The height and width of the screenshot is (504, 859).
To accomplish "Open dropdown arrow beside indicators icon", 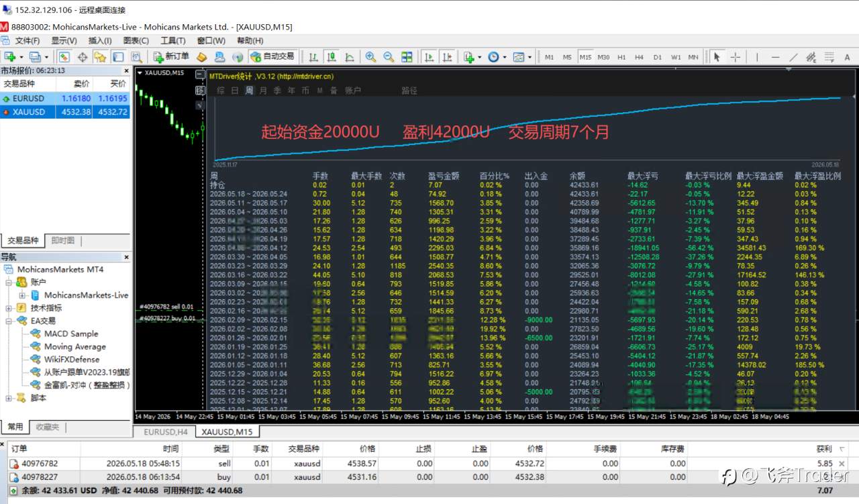I will point(480,57).
